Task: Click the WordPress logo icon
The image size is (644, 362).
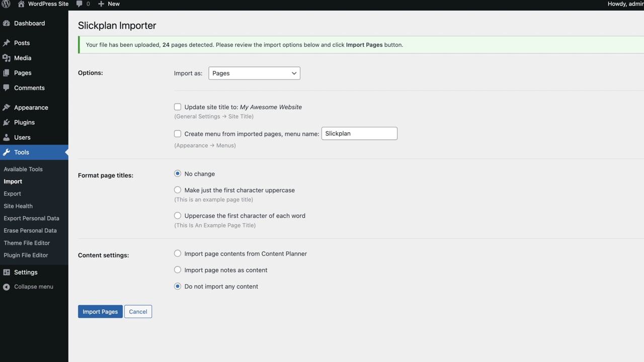Action: [x=6, y=4]
